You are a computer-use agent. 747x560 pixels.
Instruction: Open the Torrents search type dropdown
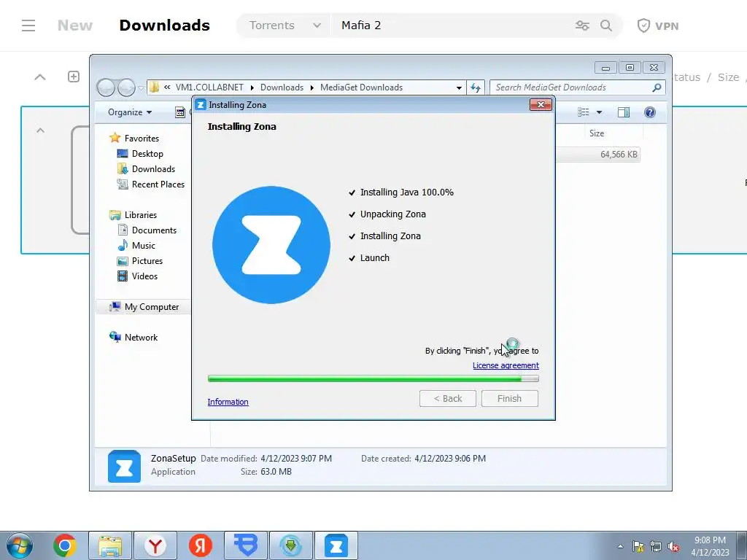point(285,26)
